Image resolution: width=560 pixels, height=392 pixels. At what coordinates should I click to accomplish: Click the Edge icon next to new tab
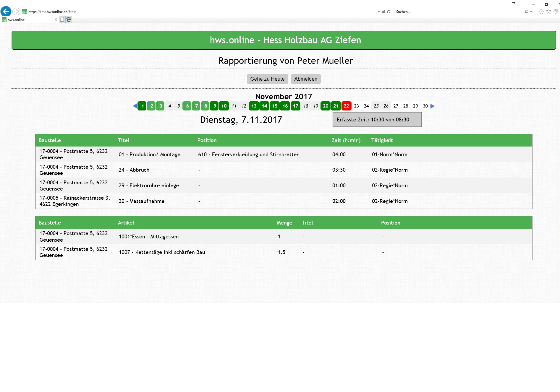pos(69,19)
